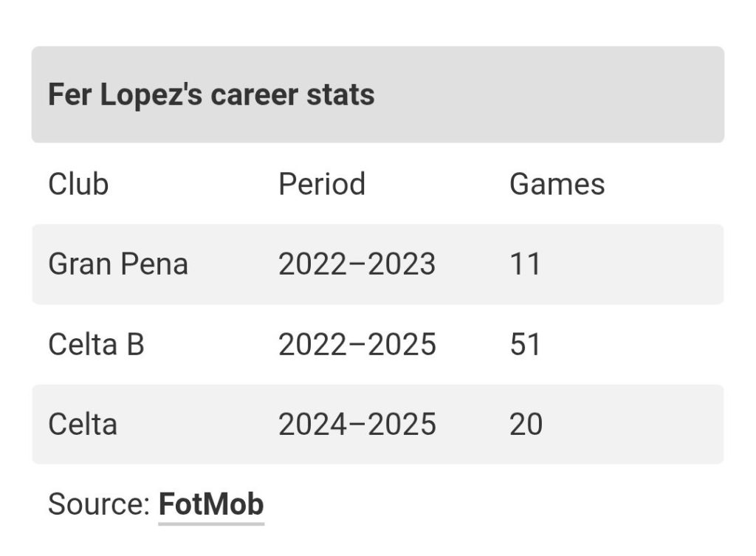Select the 2022–2023 period cell
This screenshot has height=556, width=756.
(x=357, y=264)
